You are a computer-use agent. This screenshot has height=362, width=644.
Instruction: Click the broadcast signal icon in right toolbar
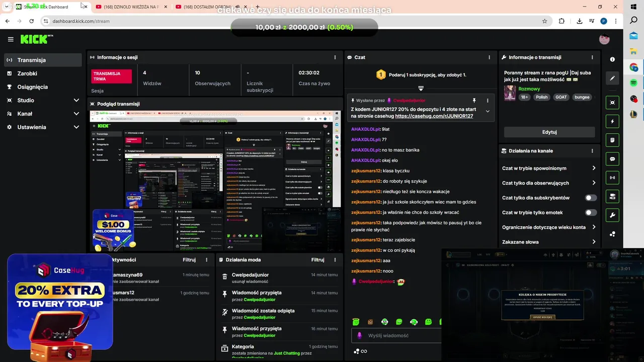pos(612,177)
